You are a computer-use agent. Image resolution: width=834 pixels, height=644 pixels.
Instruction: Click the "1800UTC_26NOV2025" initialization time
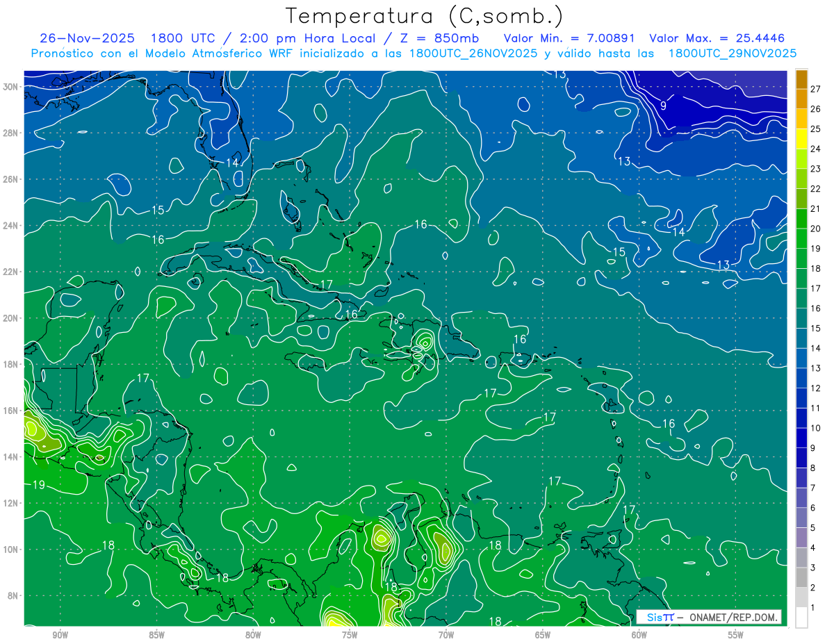tap(473, 53)
